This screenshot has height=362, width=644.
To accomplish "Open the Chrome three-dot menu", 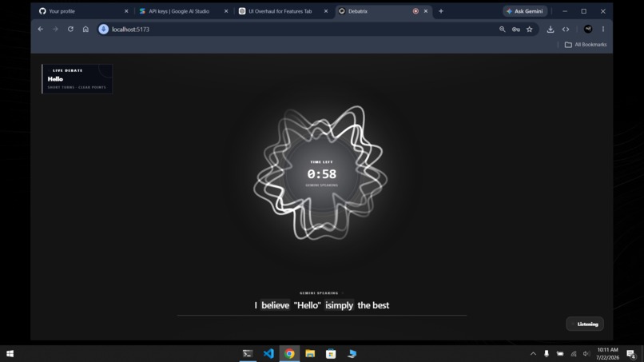I will 603,30.
